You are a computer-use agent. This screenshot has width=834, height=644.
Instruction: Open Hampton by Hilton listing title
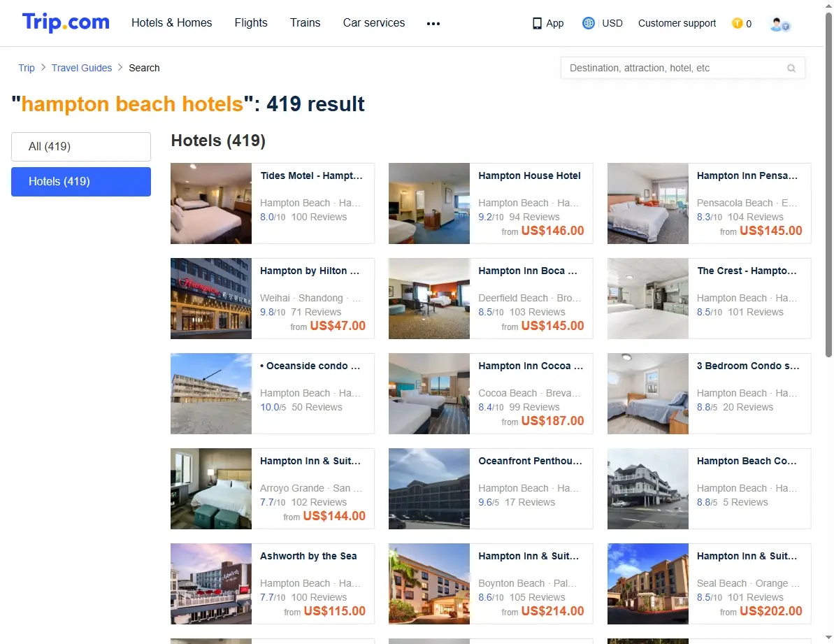[310, 271]
